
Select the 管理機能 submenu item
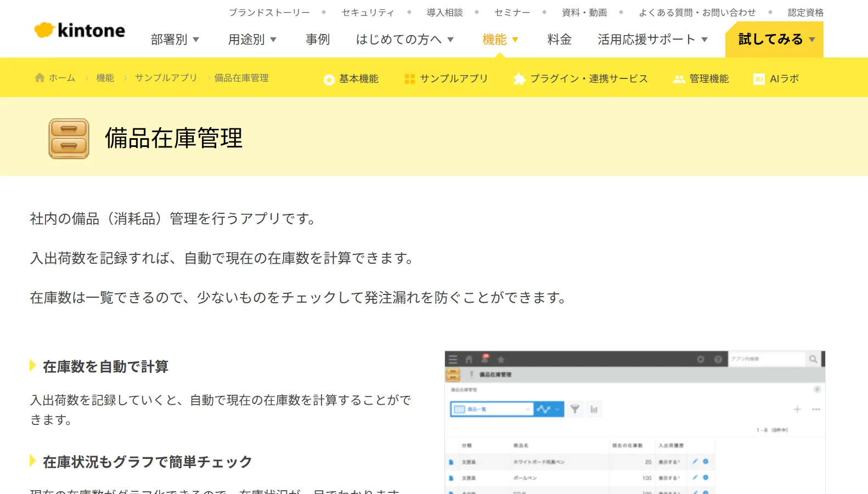tap(709, 79)
